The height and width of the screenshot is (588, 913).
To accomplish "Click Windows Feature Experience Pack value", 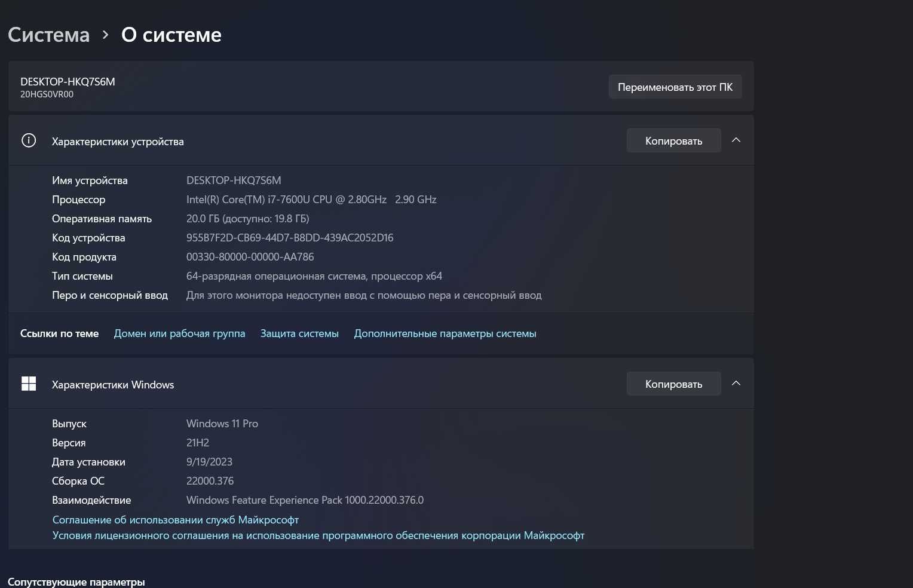I will point(305,500).
